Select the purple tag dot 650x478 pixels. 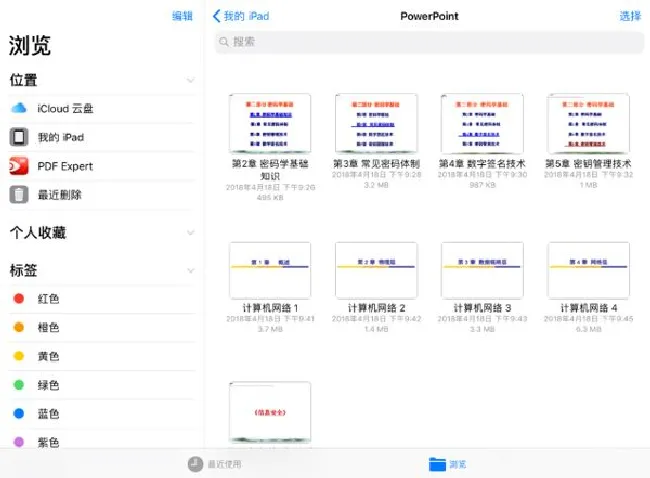[19, 442]
